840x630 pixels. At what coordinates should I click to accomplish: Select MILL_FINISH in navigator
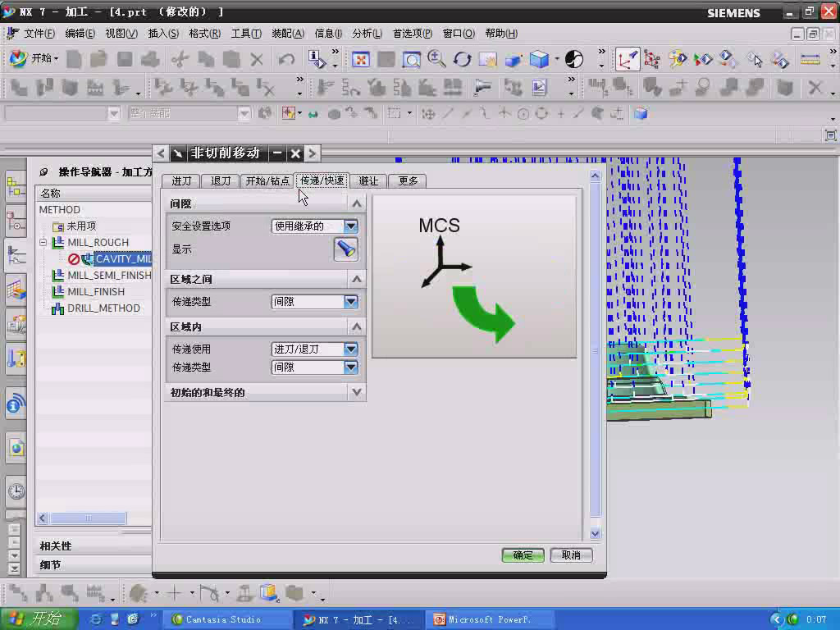pyautogui.click(x=96, y=292)
